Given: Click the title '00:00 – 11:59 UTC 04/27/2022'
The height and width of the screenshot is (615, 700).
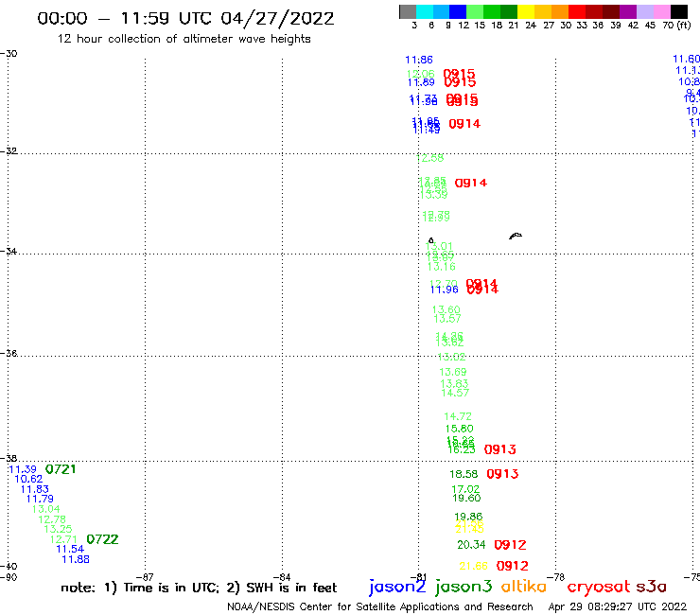Looking at the screenshot, I should (x=185, y=19).
